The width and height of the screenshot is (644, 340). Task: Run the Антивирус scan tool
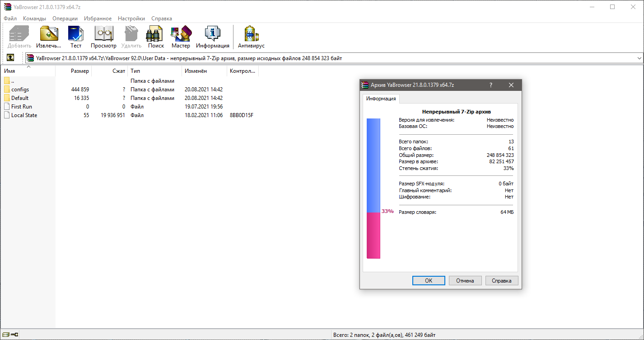(251, 37)
